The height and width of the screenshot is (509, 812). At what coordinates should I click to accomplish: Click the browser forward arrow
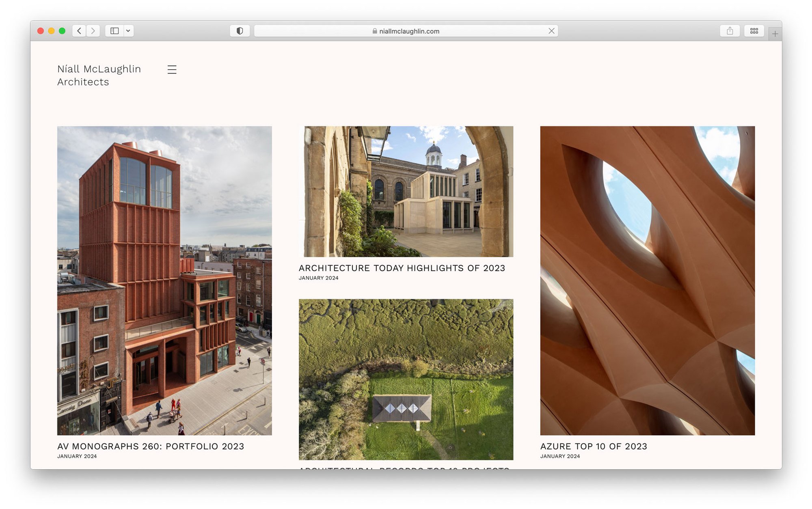93,31
